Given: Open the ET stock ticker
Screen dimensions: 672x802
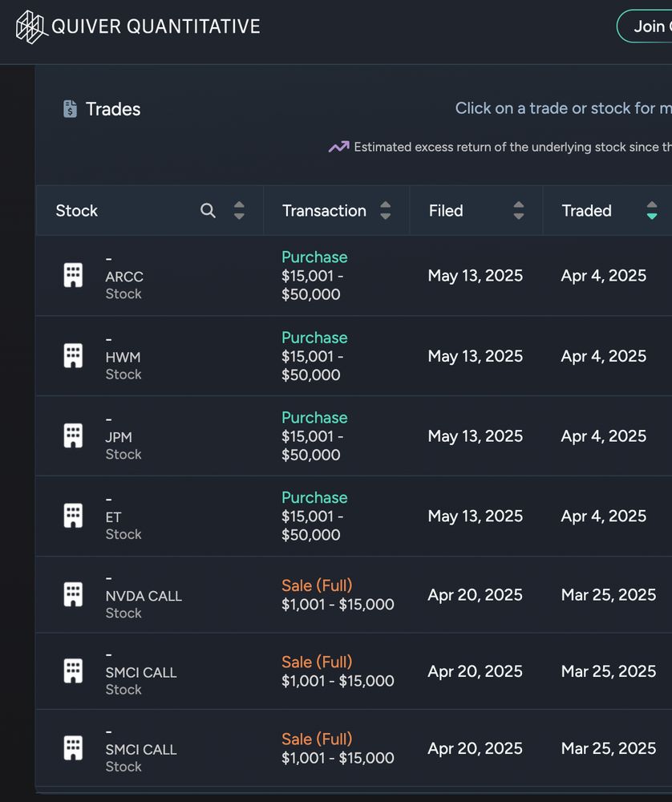Looking at the screenshot, I should tap(114, 517).
